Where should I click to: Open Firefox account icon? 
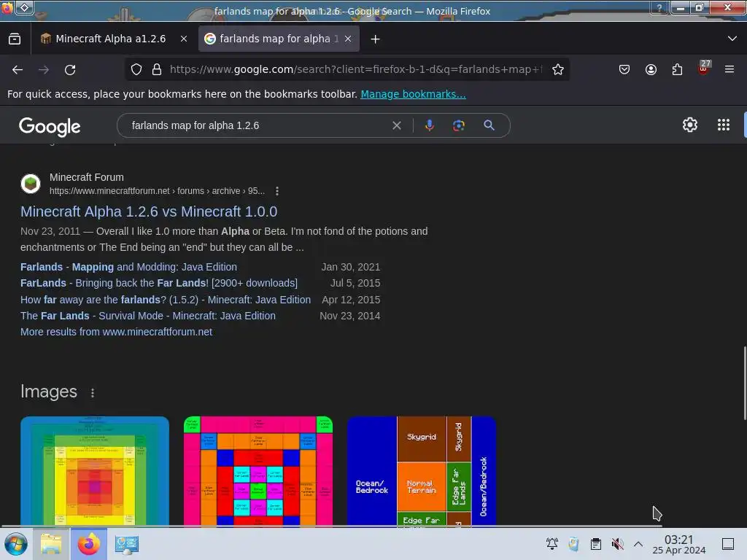[651, 69]
